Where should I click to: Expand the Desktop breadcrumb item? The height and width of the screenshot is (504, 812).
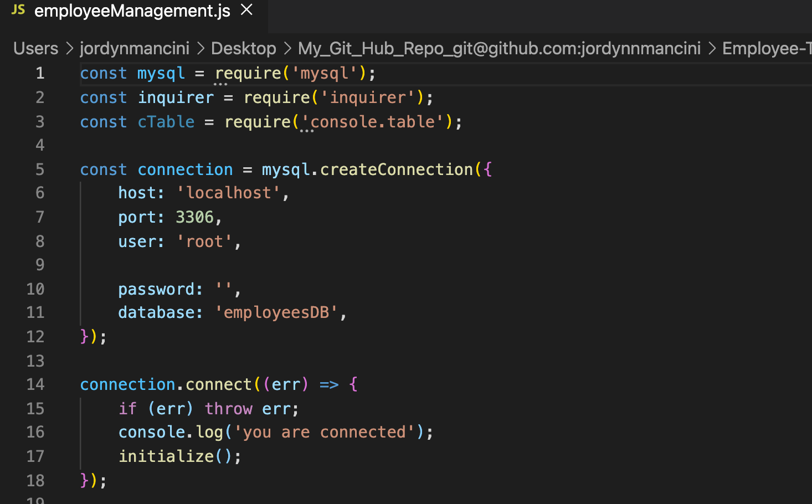coord(243,49)
